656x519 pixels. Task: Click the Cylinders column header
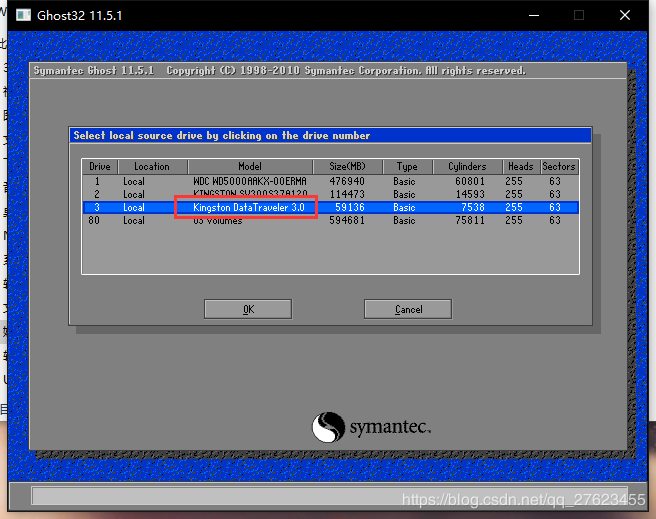point(467,166)
